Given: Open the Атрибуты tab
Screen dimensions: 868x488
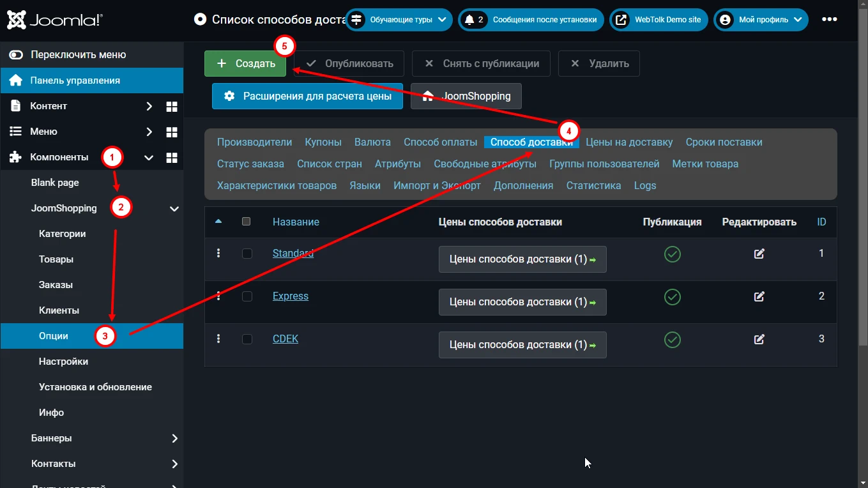Looking at the screenshot, I should (398, 164).
